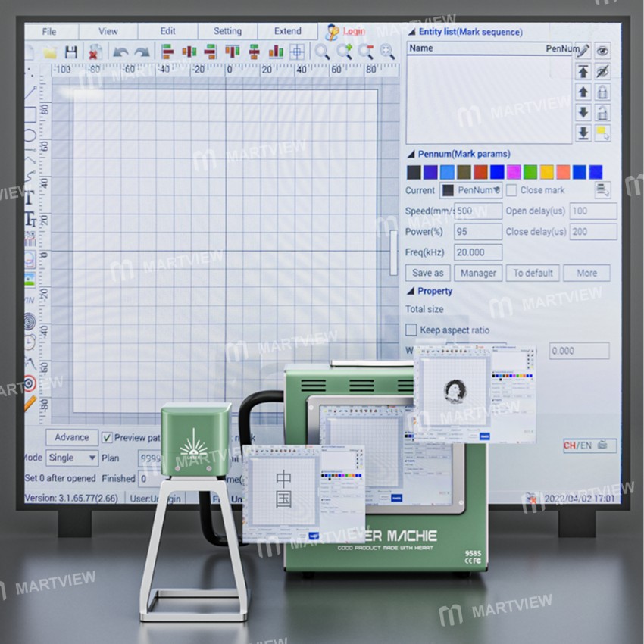Lock entity with the closed padlock

click(x=602, y=92)
